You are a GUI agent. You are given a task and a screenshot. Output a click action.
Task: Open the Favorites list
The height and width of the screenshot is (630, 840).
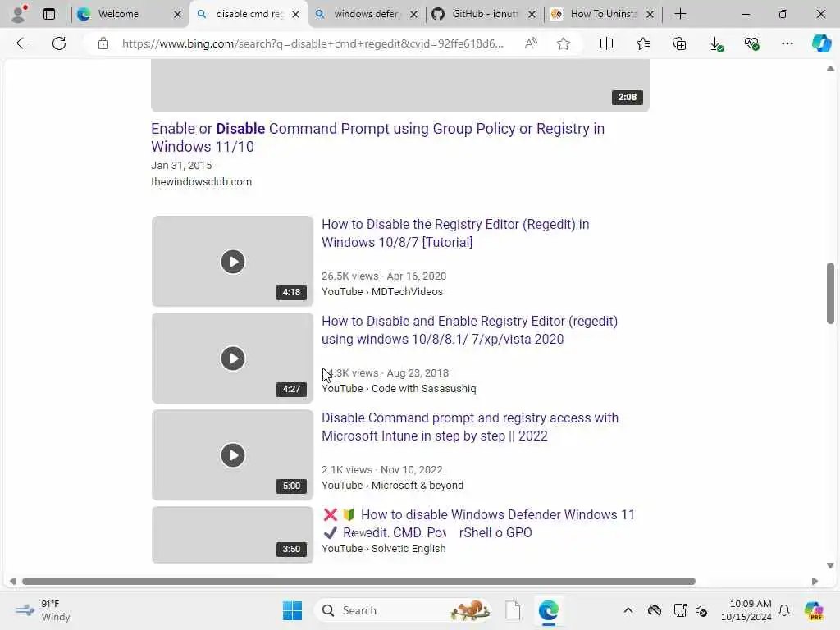point(643,43)
